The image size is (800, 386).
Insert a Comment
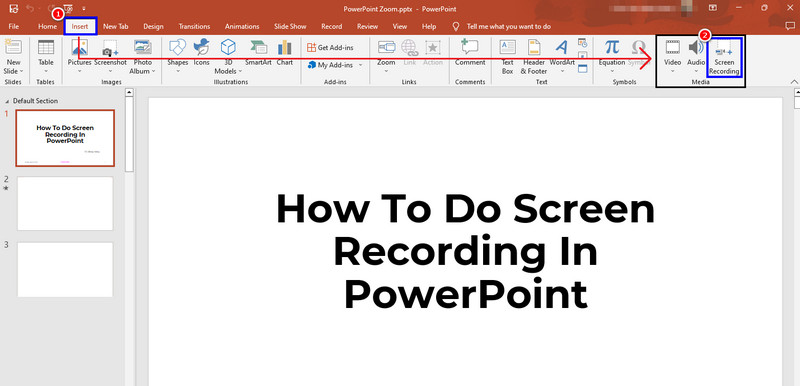pos(470,52)
